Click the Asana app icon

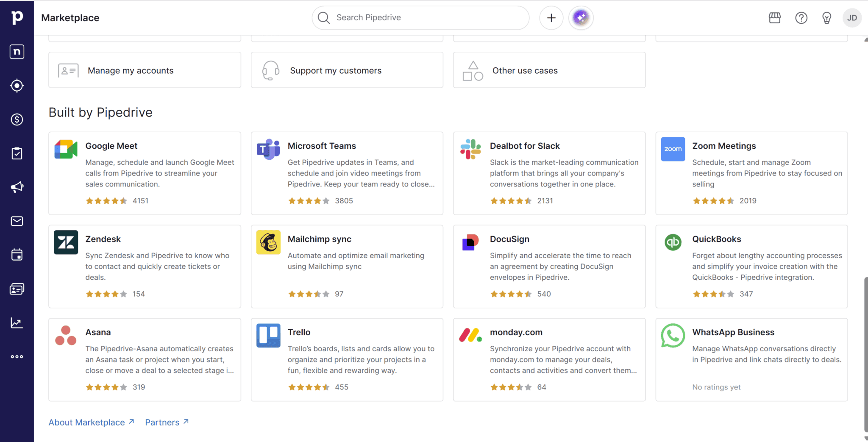point(66,336)
